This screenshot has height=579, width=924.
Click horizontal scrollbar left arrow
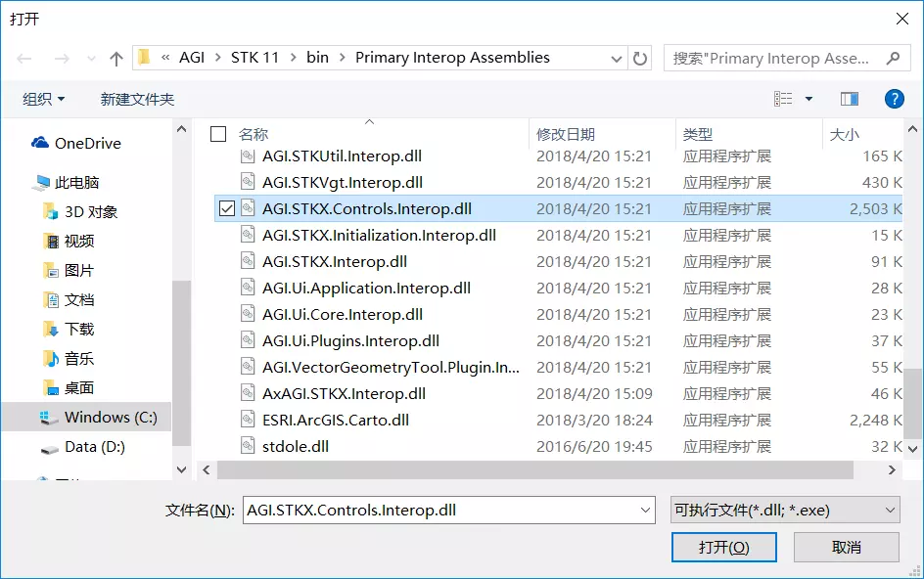[x=207, y=469]
